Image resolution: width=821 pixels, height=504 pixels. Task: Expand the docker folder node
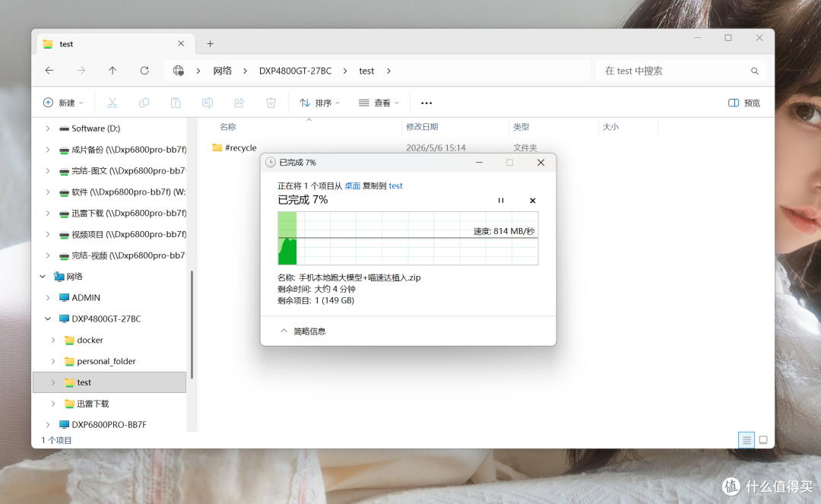tap(53, 340)
